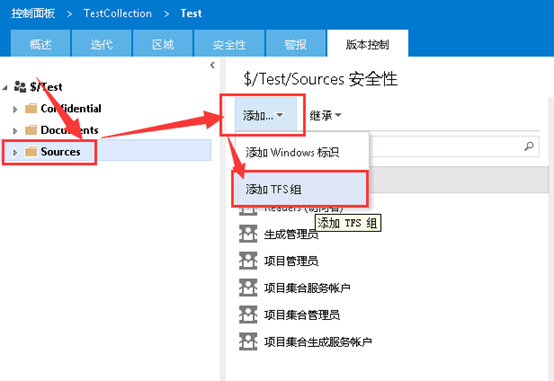Screen dimensions: 554x381
Task: Switch to the 概述 tab
Action: point(40,44)
